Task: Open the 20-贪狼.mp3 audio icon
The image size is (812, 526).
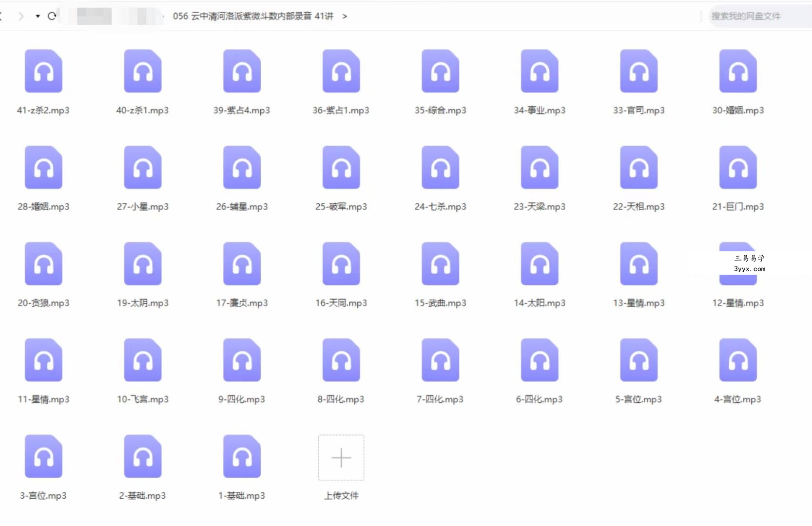Action: [x=43, y=264]
